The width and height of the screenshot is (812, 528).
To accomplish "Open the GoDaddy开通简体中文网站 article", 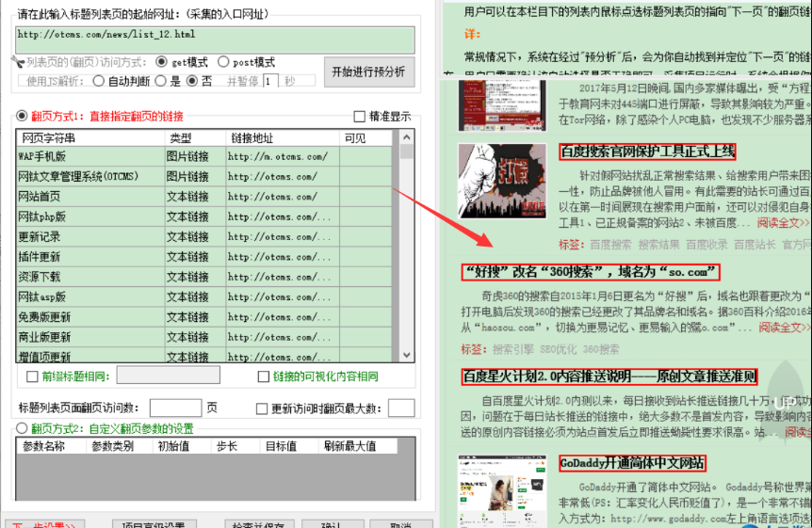I will [x=632, y=463].
